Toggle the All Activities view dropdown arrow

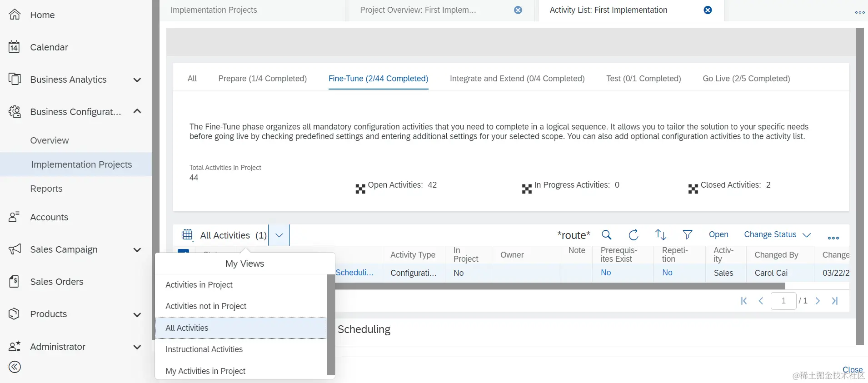279,235
